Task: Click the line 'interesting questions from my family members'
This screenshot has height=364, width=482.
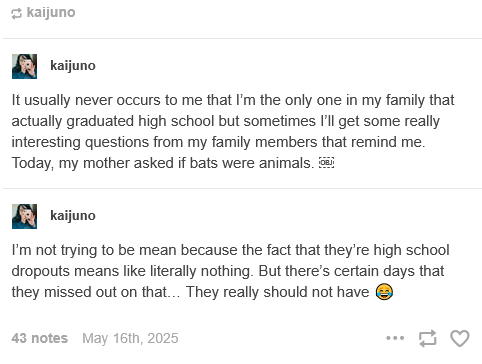Action: pos(218,142)
